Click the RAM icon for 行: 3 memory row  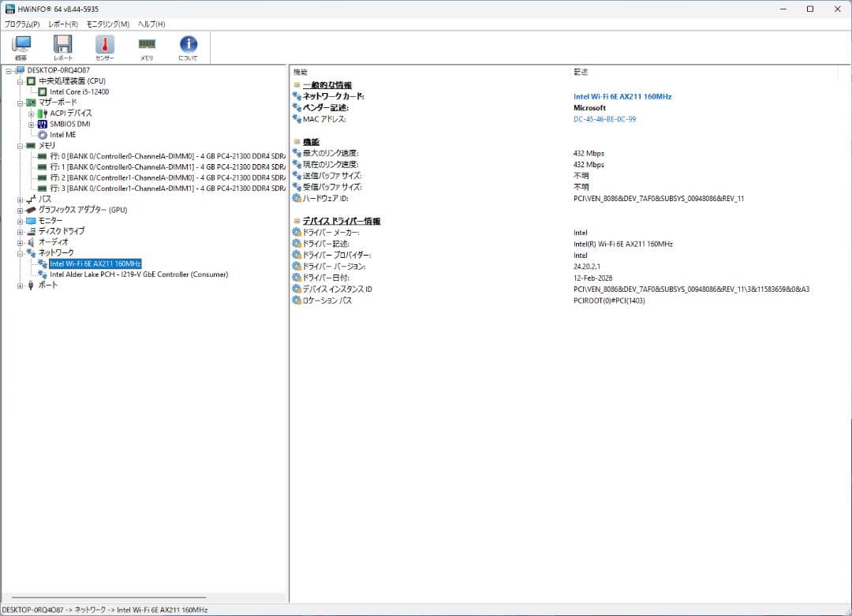(x=43, y=189)
